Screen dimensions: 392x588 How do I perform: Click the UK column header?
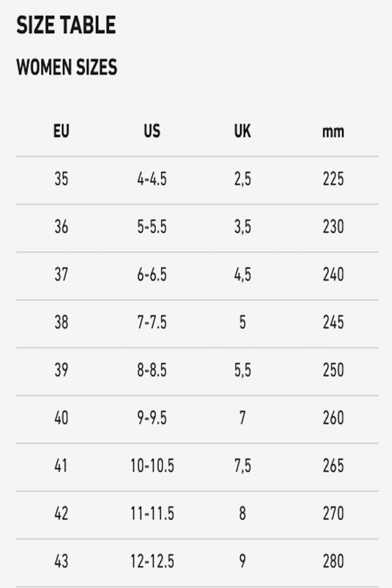pyautogui.click(x=243, y=131)
